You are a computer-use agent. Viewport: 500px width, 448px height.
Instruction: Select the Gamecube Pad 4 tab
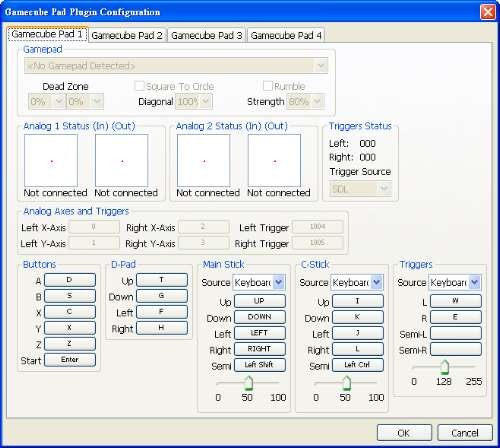click(286, 35)
